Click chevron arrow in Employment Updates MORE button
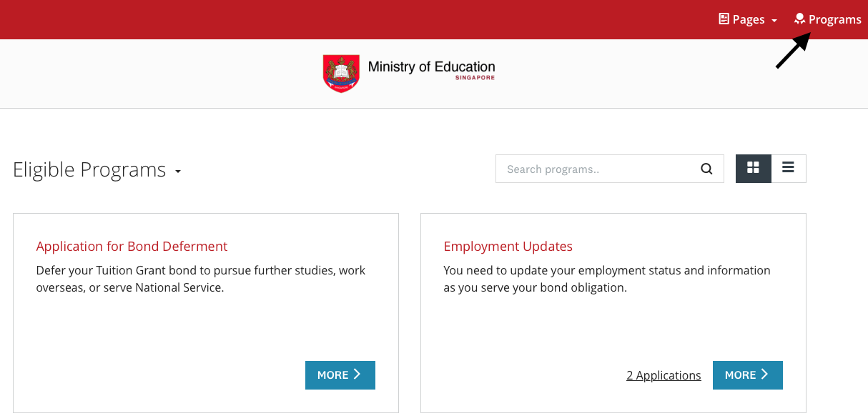Image resolution: width=868 pixels, height=416 pixels. point(764,375)
